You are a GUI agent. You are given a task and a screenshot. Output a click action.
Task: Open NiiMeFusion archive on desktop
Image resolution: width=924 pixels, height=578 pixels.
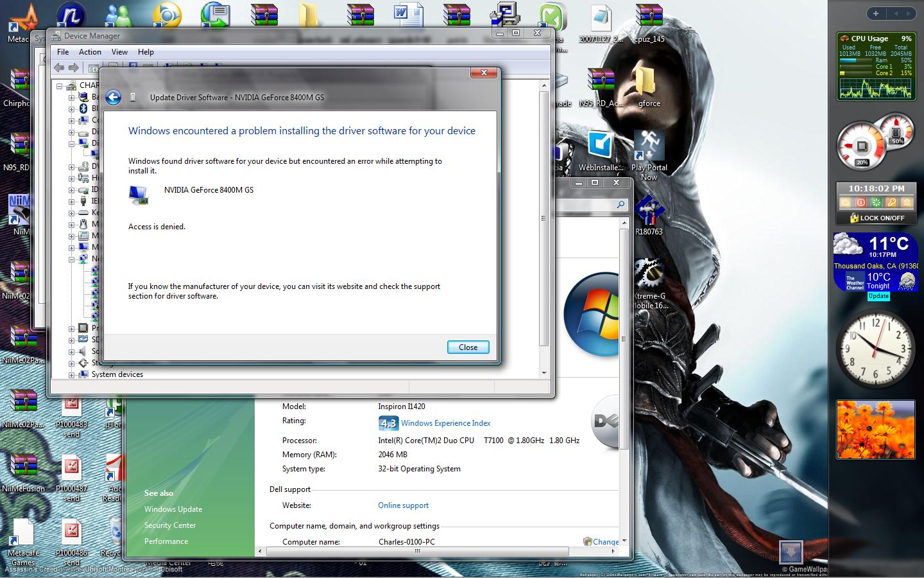(23, 473)
